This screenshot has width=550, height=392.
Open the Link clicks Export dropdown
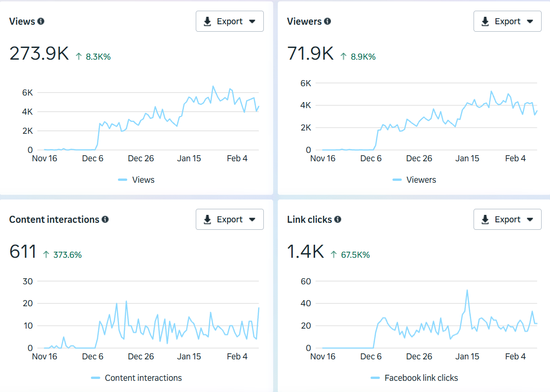[x=530, y=219]
